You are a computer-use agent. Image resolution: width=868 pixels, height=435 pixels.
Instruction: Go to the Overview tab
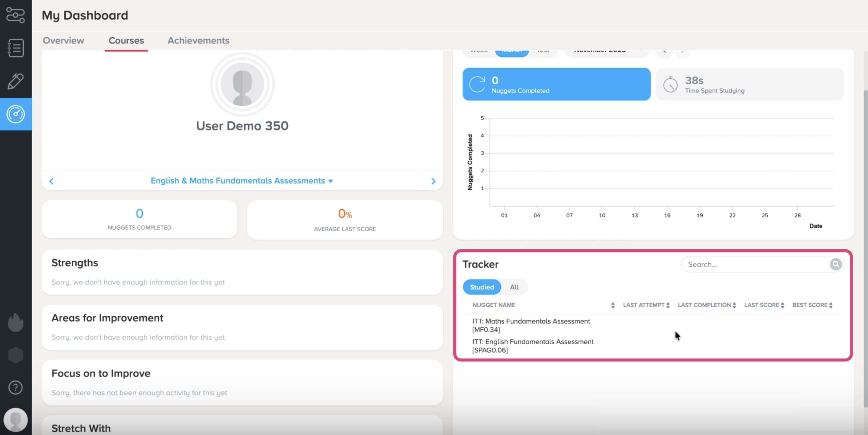click(x=63, y=40)
